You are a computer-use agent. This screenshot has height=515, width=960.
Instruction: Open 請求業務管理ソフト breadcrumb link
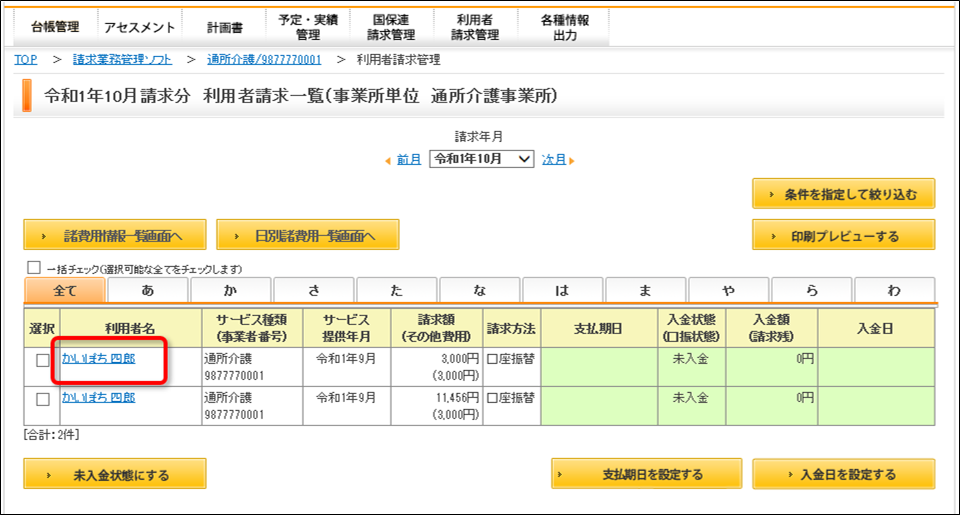tap(122, 59)
